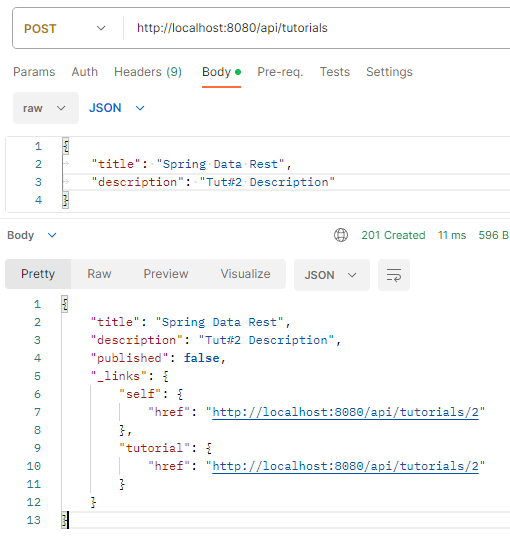Screen dimensions: 510x540
Task: Select the Visualize response view
Action: 245,274
